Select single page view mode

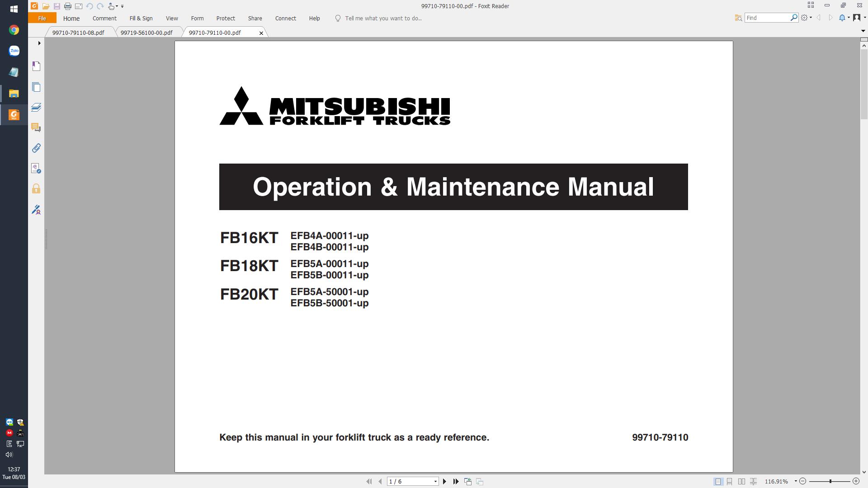(x=718, y=482)
